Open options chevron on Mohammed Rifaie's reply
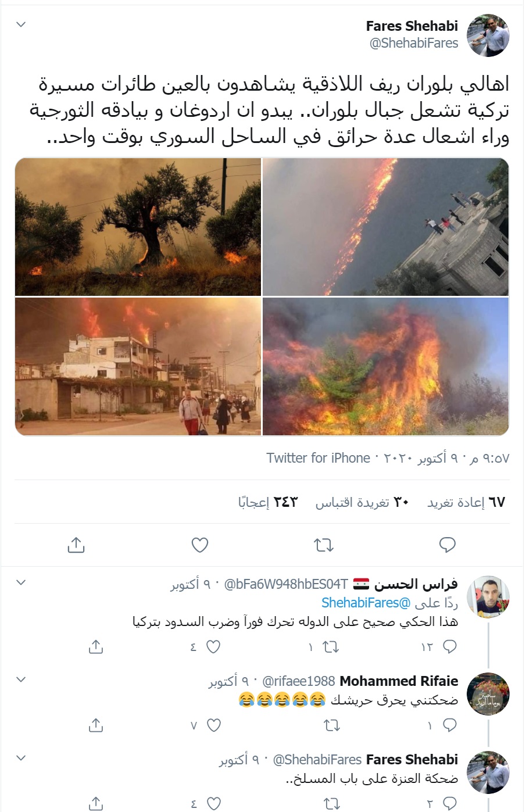Image resolution: width=526 pixels, height=812 pixels. [21, 679]
